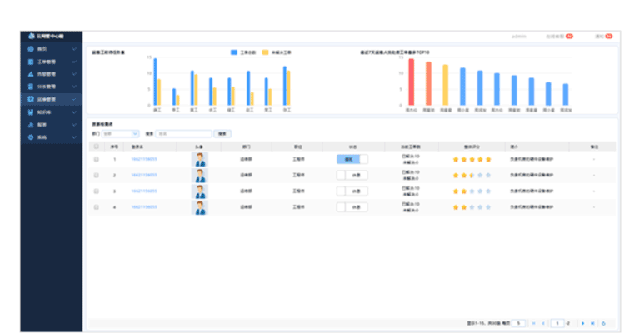Image resolution: width=644 pixels, height=333 pixels.
Task: Toggle the blue legend swatch in chart
Action: (x=234, y=52)
